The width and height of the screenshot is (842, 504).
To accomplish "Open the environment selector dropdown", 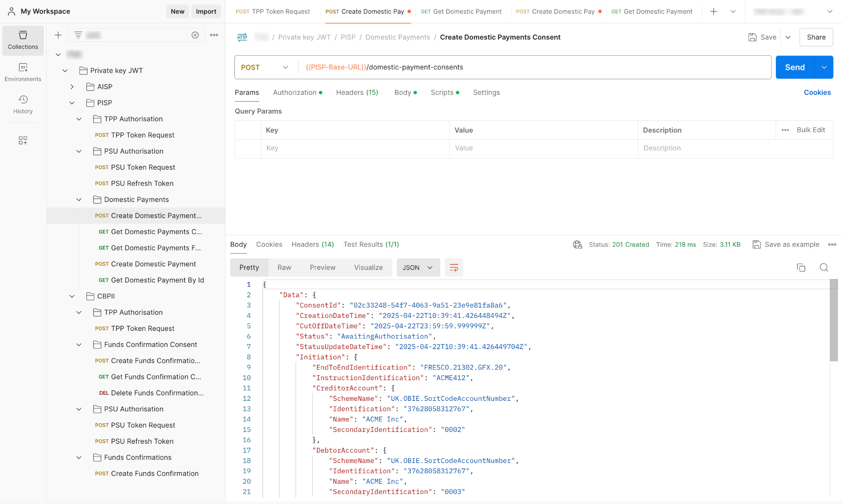I will (793, 11).
